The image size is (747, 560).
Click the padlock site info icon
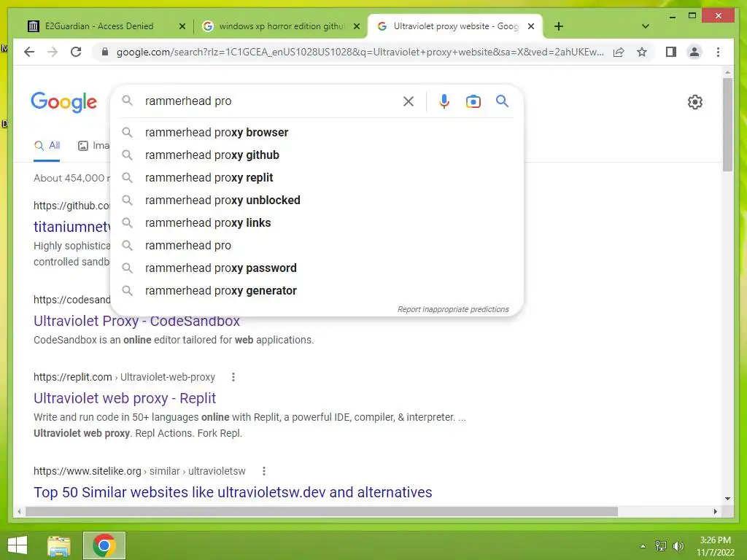click(x=105, y=52)
